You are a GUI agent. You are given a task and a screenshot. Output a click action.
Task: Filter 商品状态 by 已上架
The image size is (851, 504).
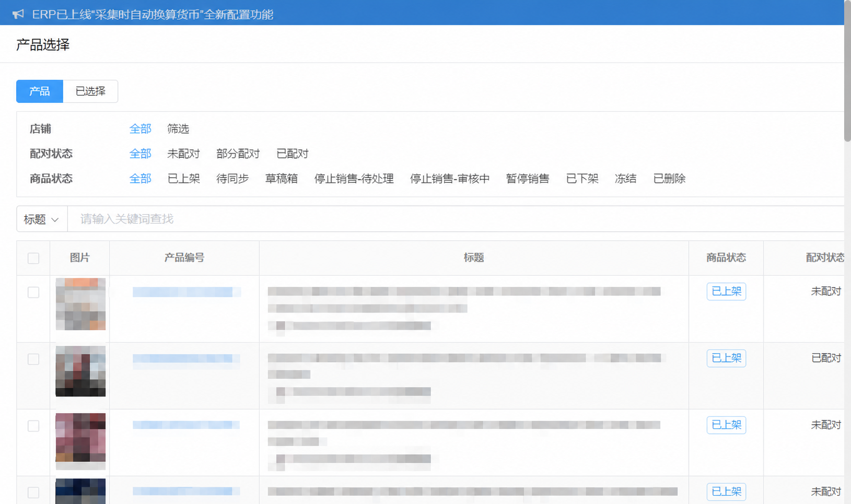click(183, 179)
